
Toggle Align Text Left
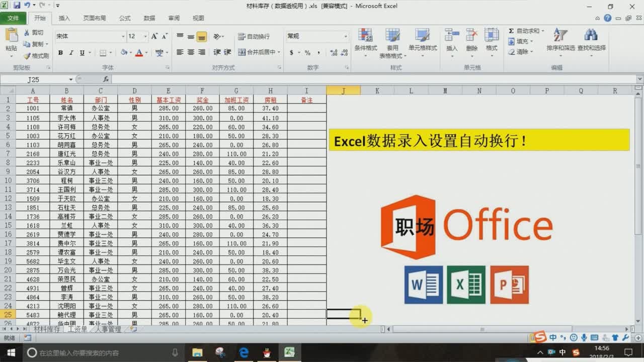[180, 52]
